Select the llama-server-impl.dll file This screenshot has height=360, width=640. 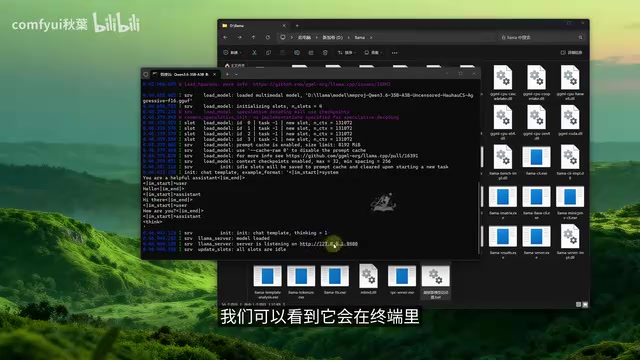tap(570, 242)
